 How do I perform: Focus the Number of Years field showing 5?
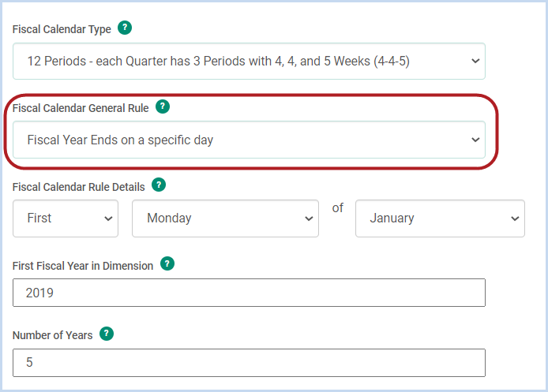click(x=249, y=363)
